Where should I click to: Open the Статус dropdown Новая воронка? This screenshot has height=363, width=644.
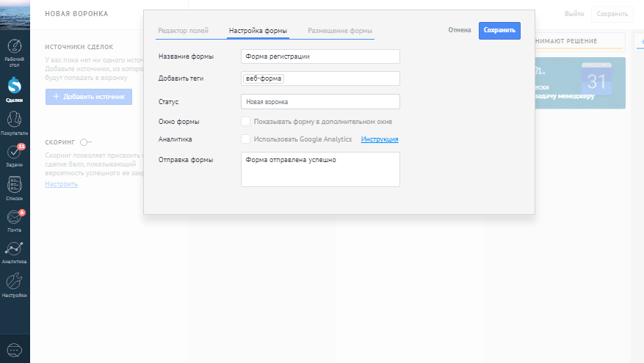tap(320, 102)
